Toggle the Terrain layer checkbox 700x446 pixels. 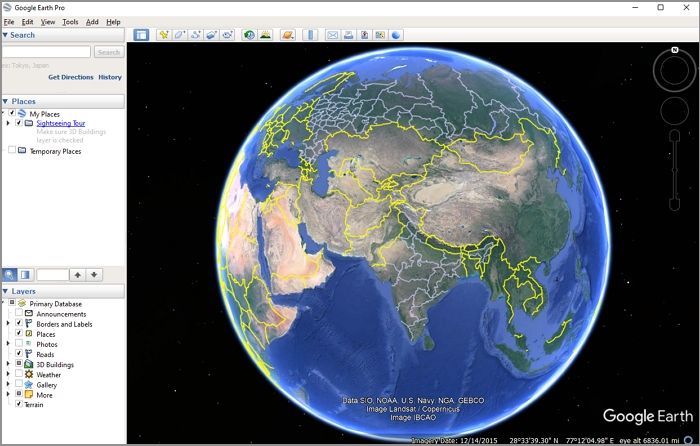click(x=18, y=405)
